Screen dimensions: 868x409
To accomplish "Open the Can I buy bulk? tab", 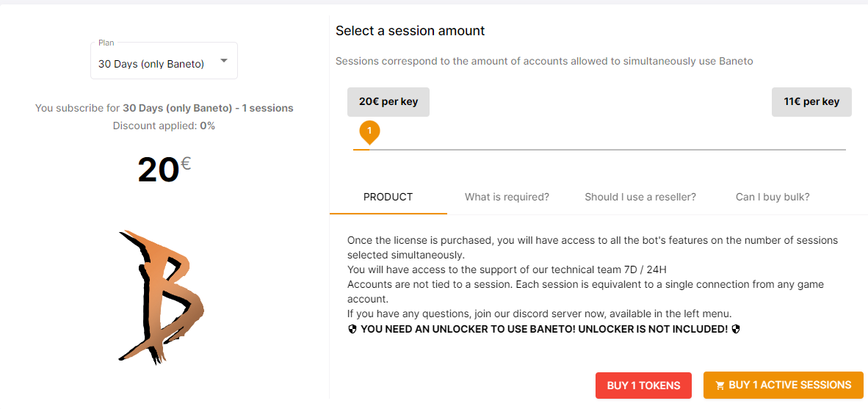I will pos(773,197).
